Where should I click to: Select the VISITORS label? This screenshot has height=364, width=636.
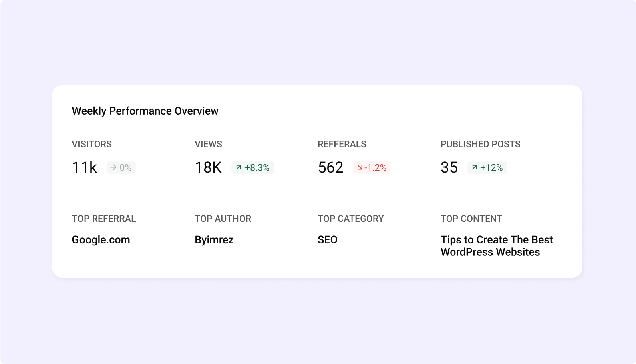pyautogui.click(x=92, y=144)
